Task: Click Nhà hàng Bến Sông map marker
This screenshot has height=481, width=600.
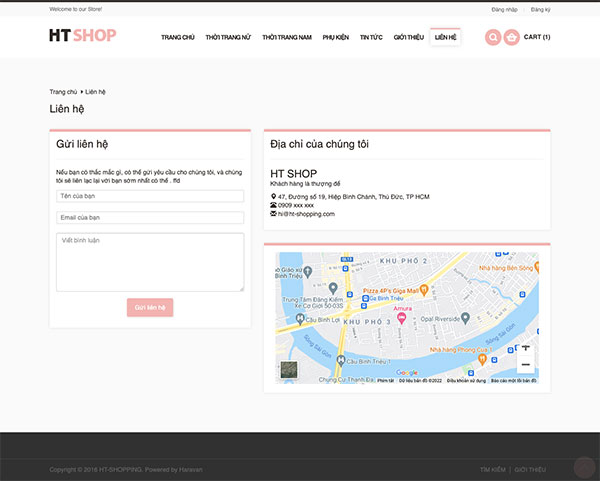Action: [536, 267]
